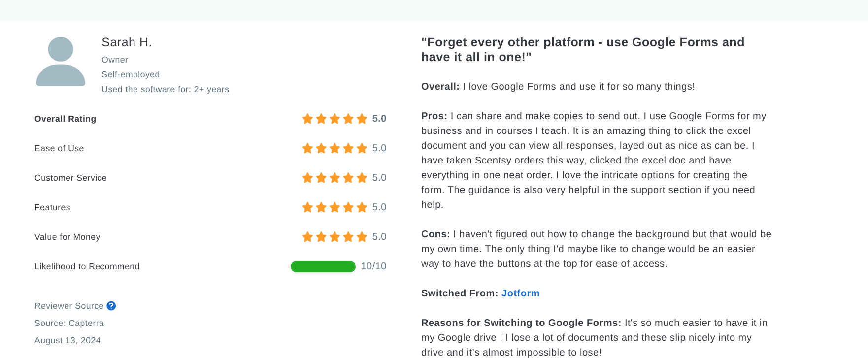The image size is (868, 358).
Task: Click the 10/10 recommendation score
Action: [373, 266]
